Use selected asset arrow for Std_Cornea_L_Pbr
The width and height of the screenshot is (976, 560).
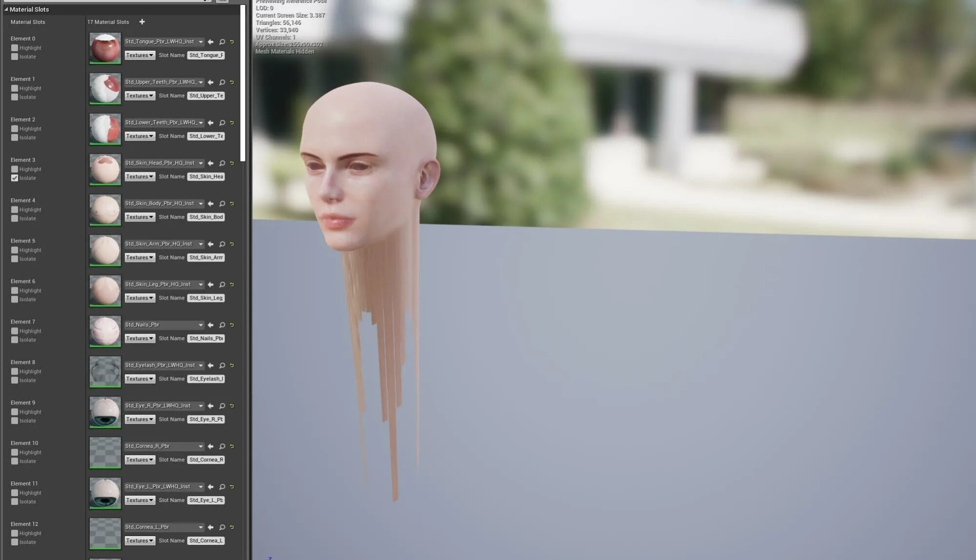[x=211, y=527]
